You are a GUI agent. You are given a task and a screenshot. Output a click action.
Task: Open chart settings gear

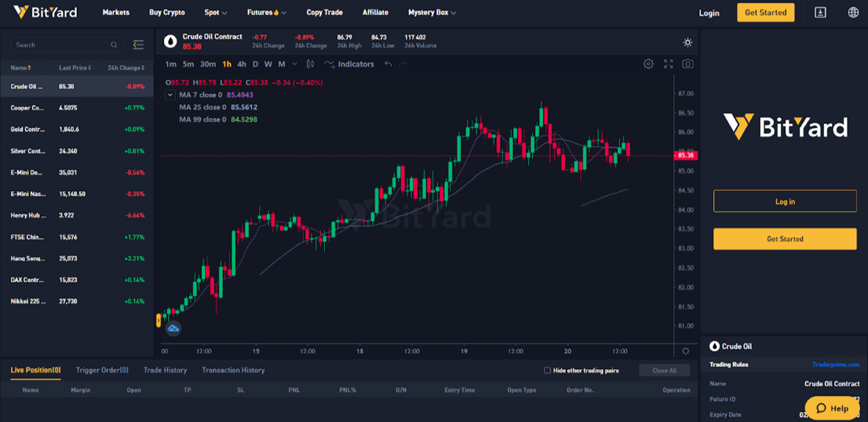[648, 64]
